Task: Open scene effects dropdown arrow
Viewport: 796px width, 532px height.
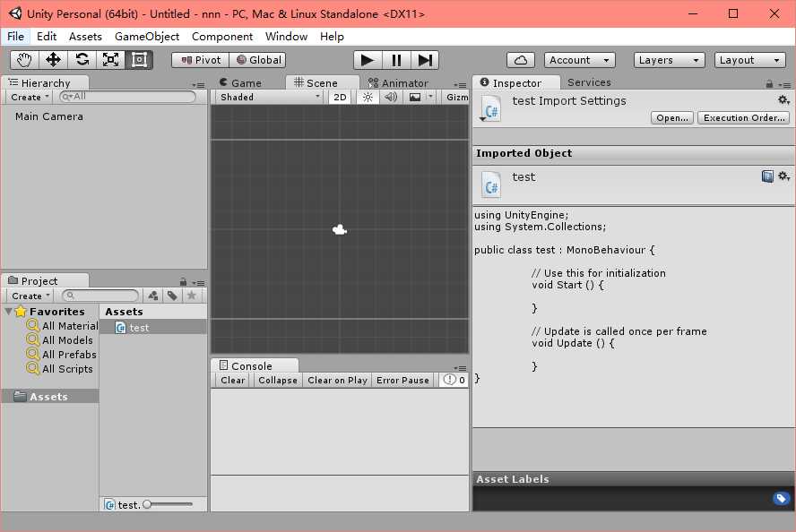Action: click(430, 98)
